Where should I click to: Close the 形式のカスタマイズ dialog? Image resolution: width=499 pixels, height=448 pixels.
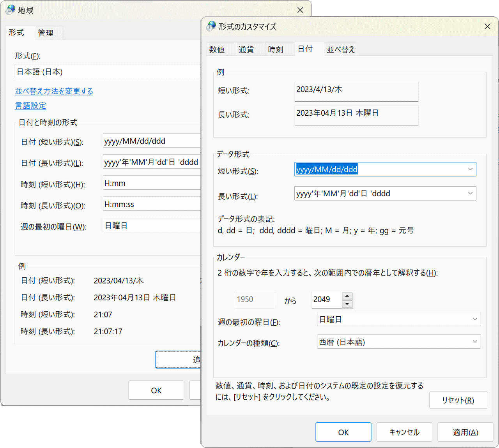[x=487, y=26]
